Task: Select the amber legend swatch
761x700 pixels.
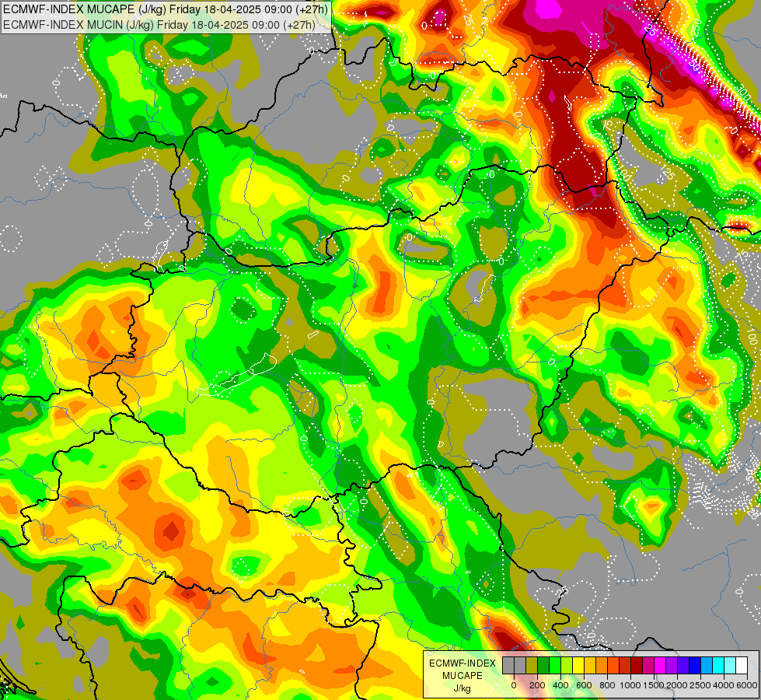Action: pos(590,665)
